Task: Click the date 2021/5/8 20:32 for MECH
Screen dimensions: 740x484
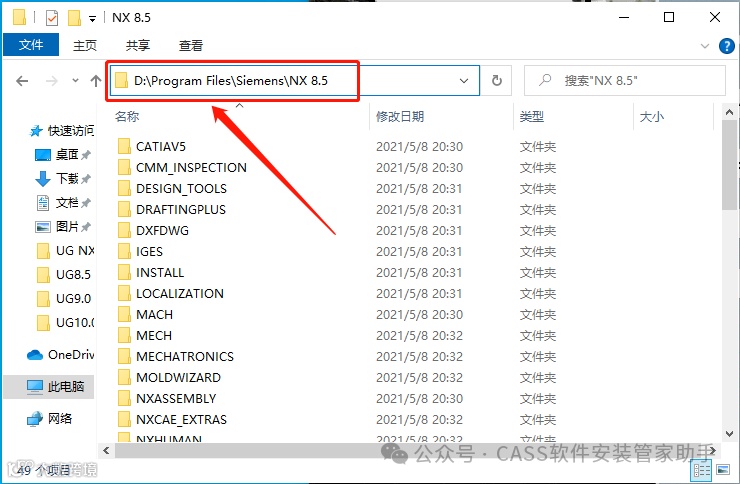Action: [419, 335]
